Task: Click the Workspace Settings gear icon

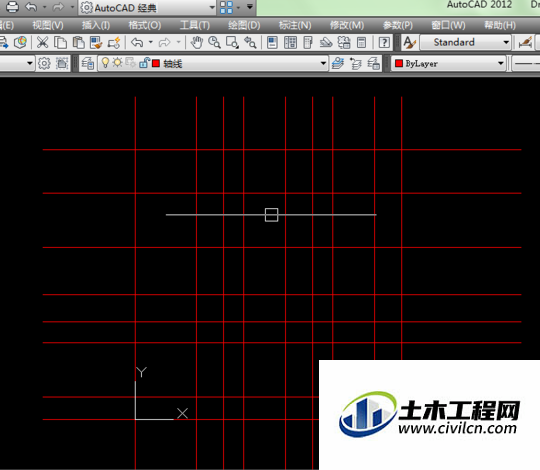Action: pos(44,63)
